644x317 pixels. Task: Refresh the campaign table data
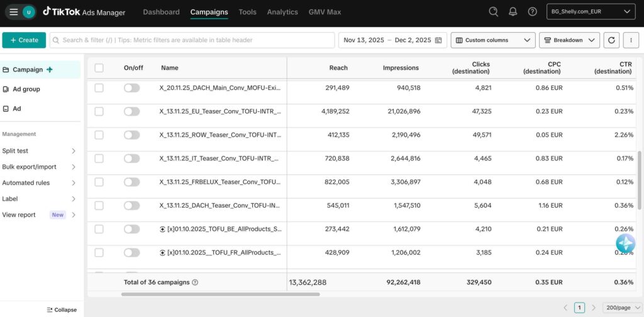coord(611,40)
